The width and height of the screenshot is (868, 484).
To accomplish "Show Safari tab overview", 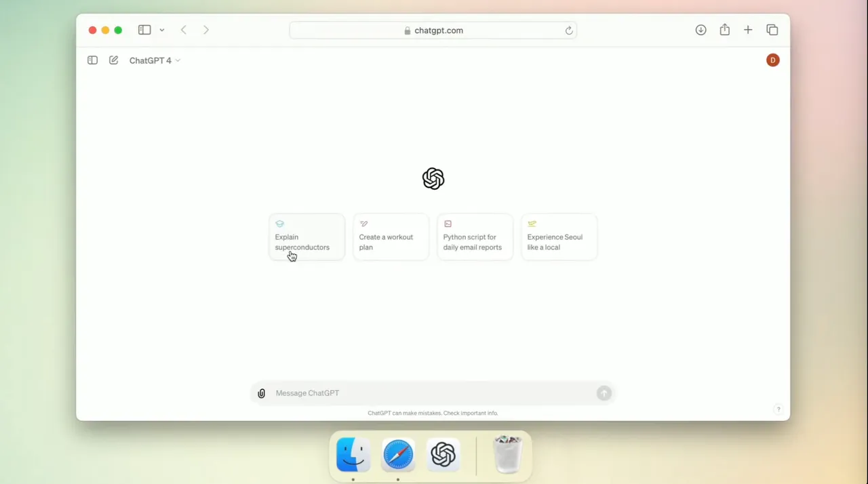I will click(772, 30).
